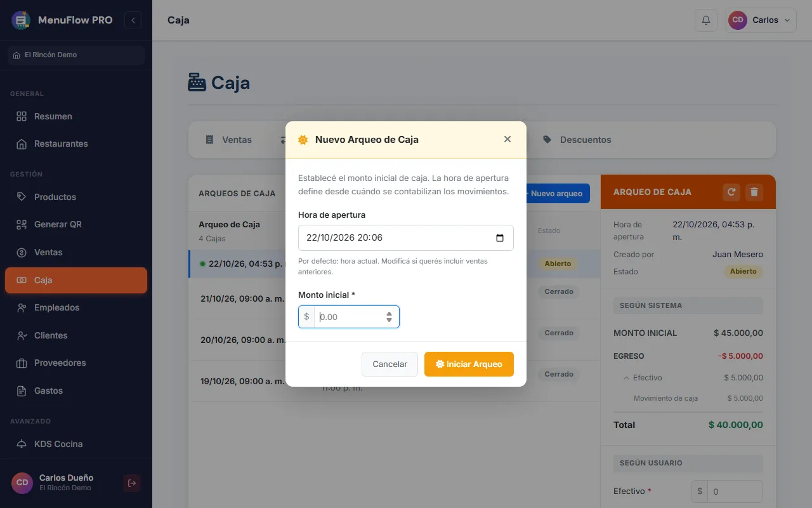Collapse the Efectivo egreso breakdown

pyautogui.click(x=626, y=378)
